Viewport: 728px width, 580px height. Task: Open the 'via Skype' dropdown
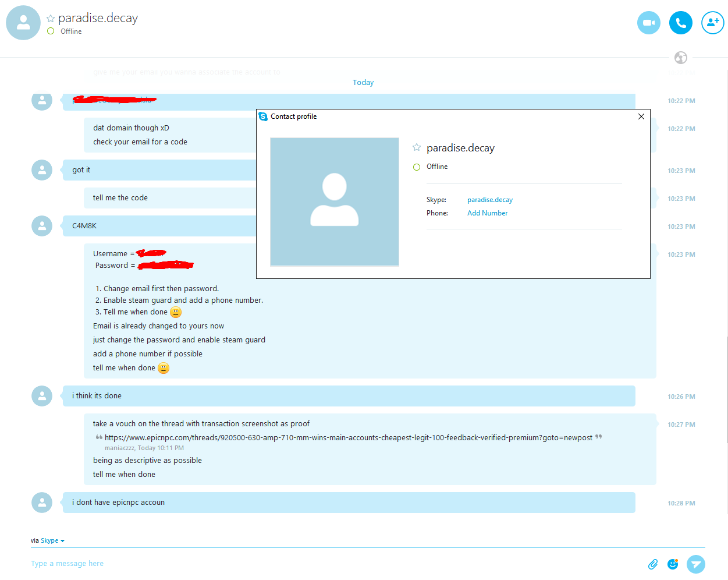click(x=48, y=540)
